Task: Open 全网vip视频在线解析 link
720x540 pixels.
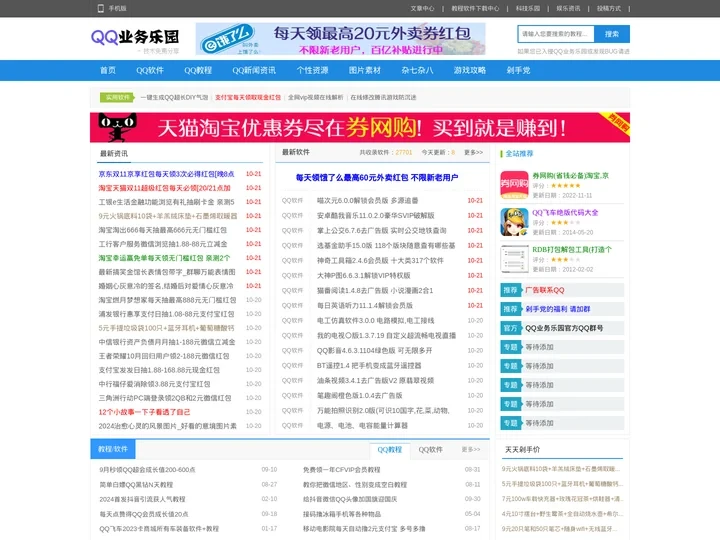Action: click(315, 97)
